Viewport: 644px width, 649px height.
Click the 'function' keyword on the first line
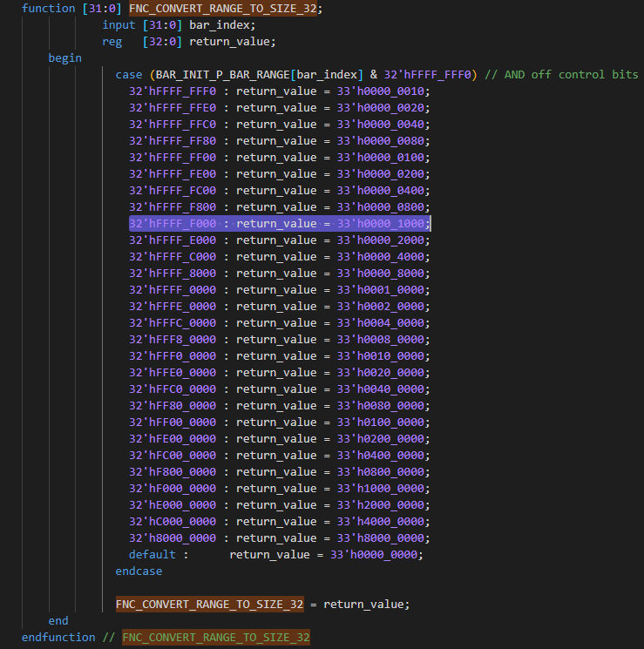[x=49, y=8]
